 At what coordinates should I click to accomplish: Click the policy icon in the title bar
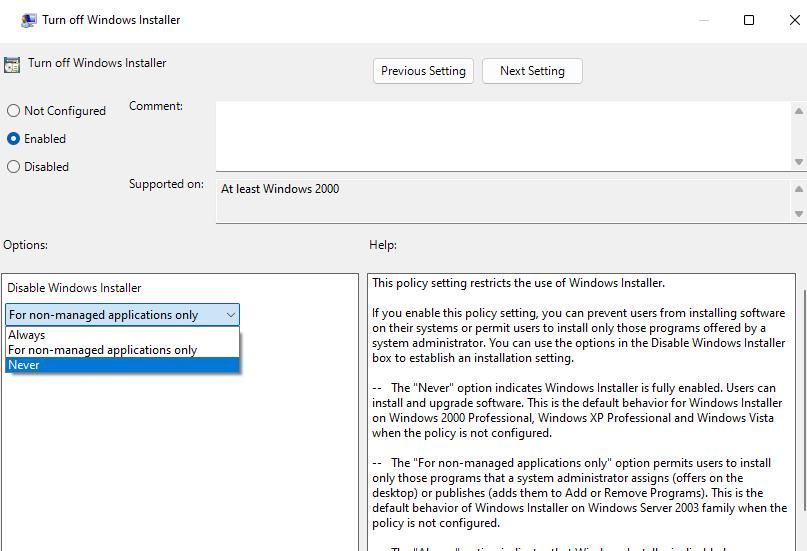[x=28, y=20]
